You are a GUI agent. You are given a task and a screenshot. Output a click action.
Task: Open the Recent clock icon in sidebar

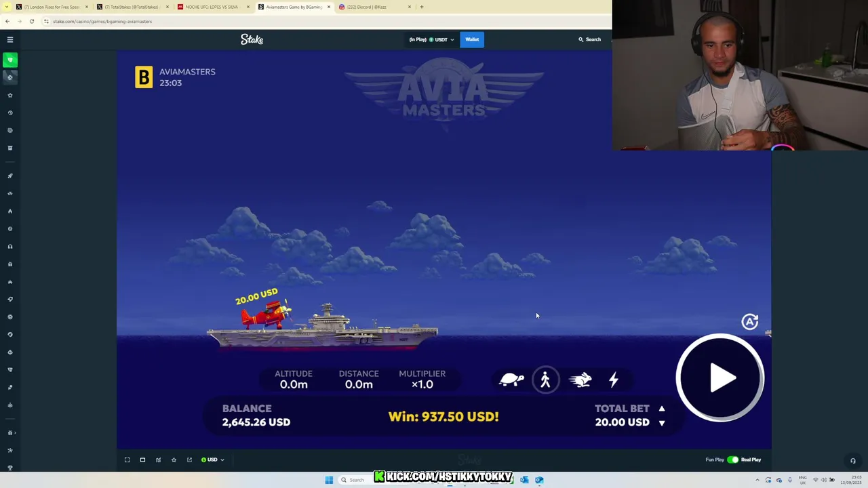click(9, 113)
